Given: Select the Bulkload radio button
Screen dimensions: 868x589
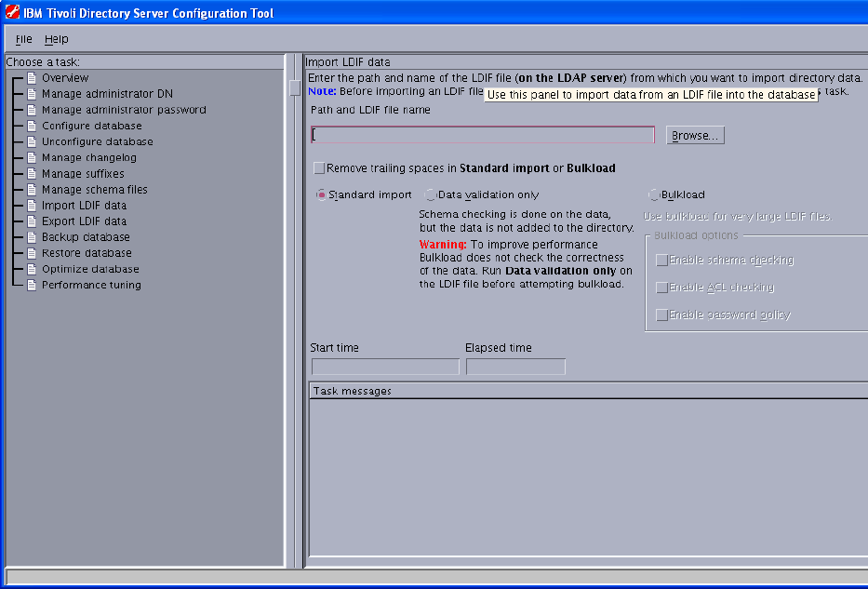Looking at the screenshot, I should 654,194.
